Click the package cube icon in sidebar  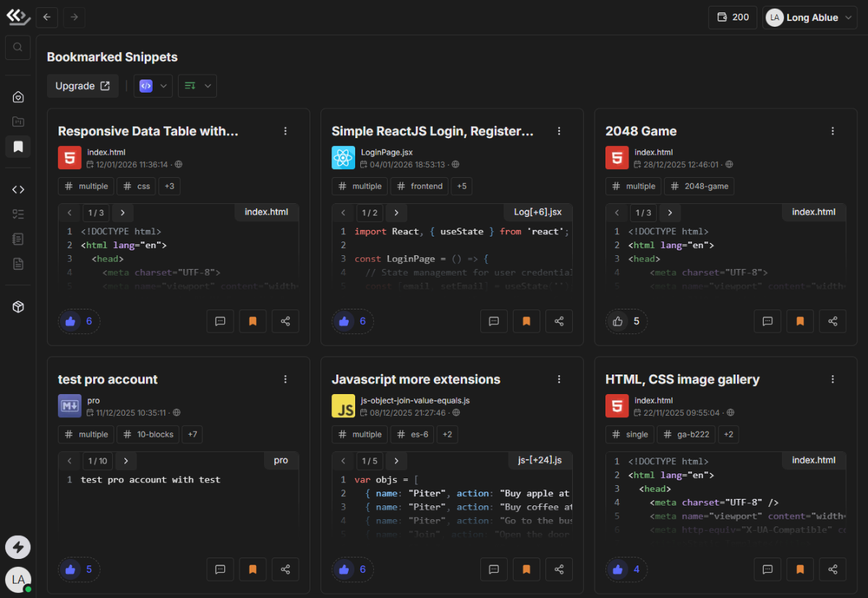click(18, 307)
